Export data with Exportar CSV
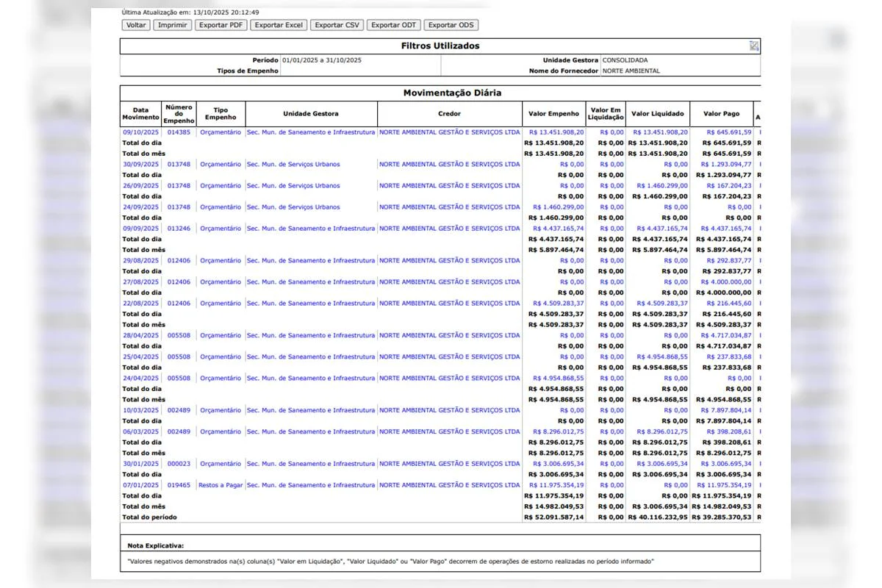 coord(337,25)
